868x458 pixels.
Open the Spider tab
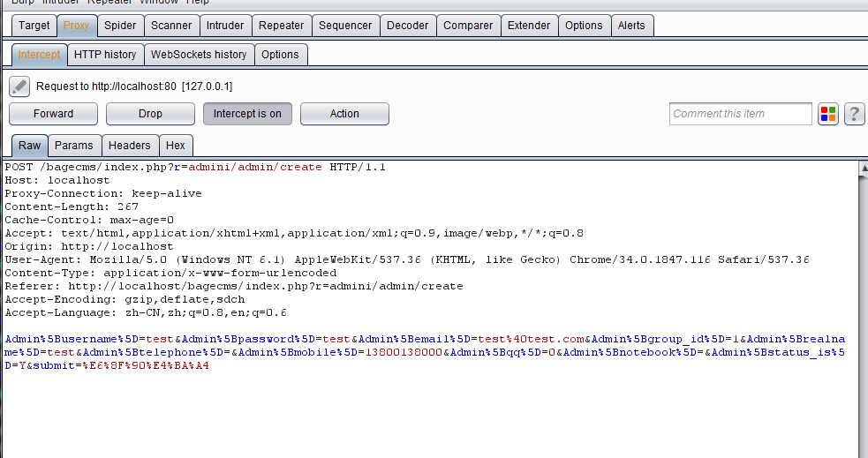(120, 26)
